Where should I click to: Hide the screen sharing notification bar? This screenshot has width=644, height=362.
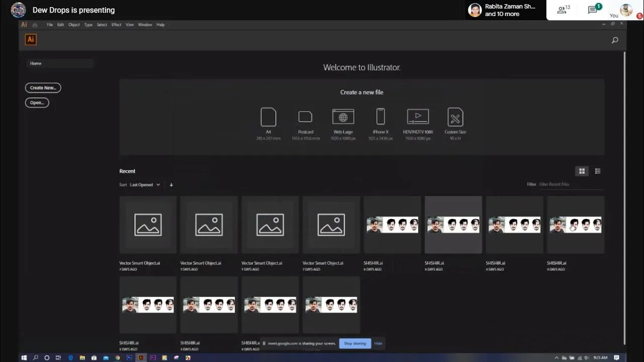click(378, 343)
